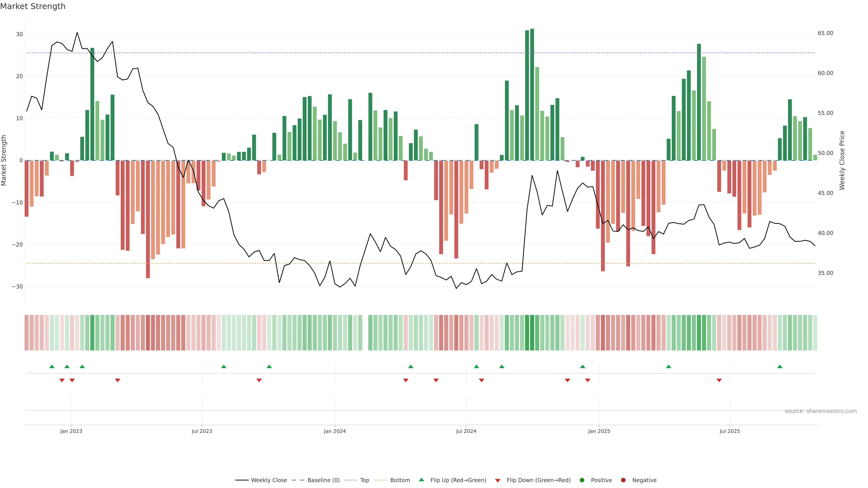The width and height of the screenshot is (868, 488).
Task: Click the Jul 2025 x-axis label
Action: pos(729,431)
